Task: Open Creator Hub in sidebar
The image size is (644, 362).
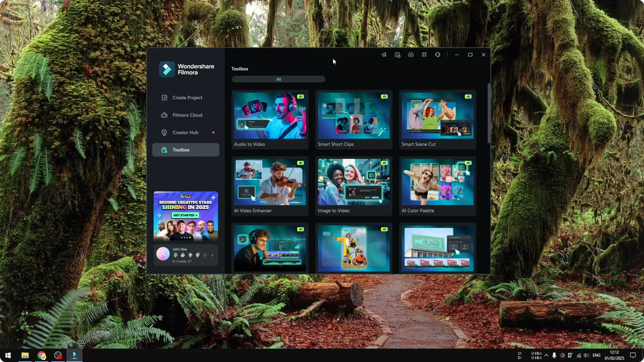Action: (x=185, y=132)
